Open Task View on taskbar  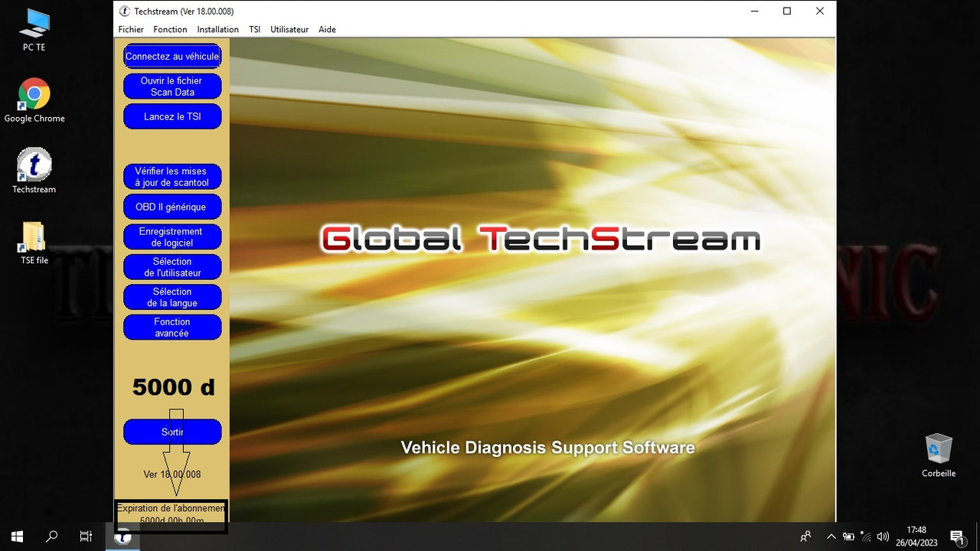tap(87, 536)
